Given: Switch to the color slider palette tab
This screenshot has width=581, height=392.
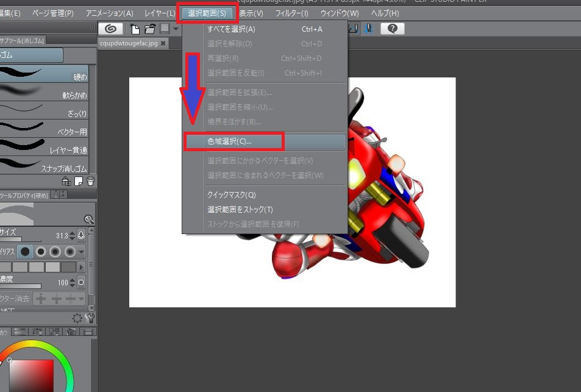Looking at the screenshot, I should coord(20,332).
